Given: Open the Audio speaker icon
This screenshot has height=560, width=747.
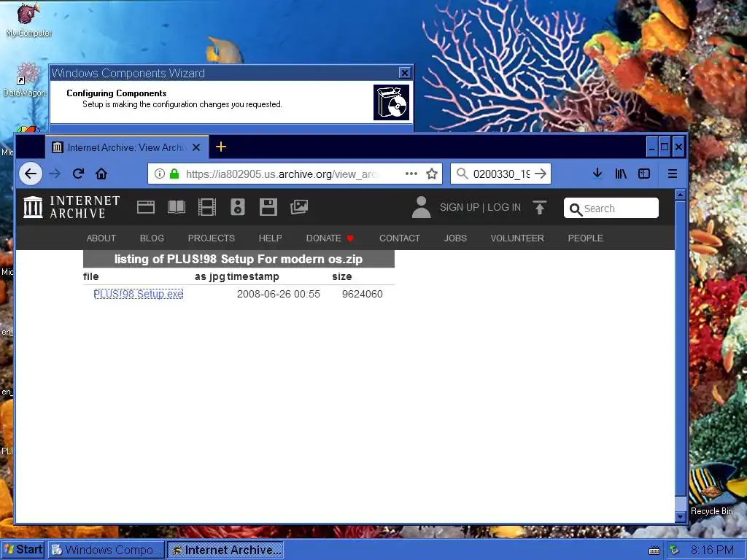Looking at the screenshot, I should coord(238,207).
